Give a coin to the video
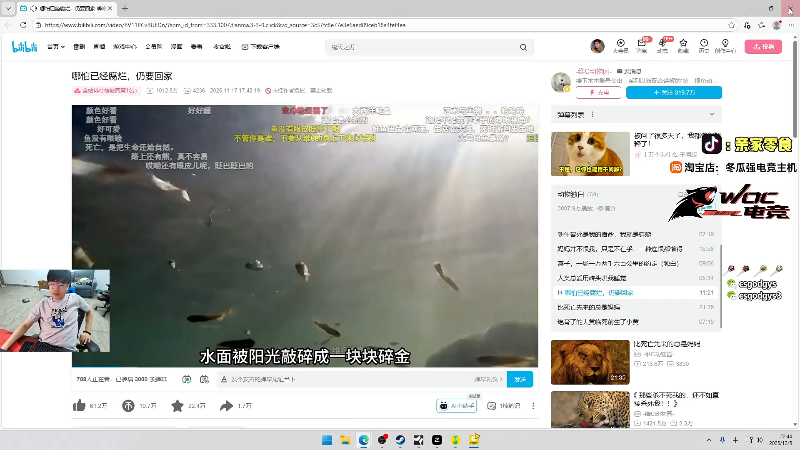 tap(128, 406)
